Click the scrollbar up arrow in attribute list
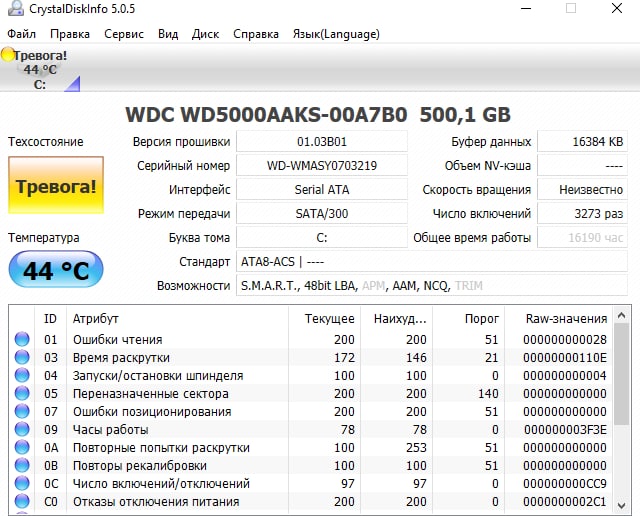Viewport: 640px width, 516px height. point(621,315)
